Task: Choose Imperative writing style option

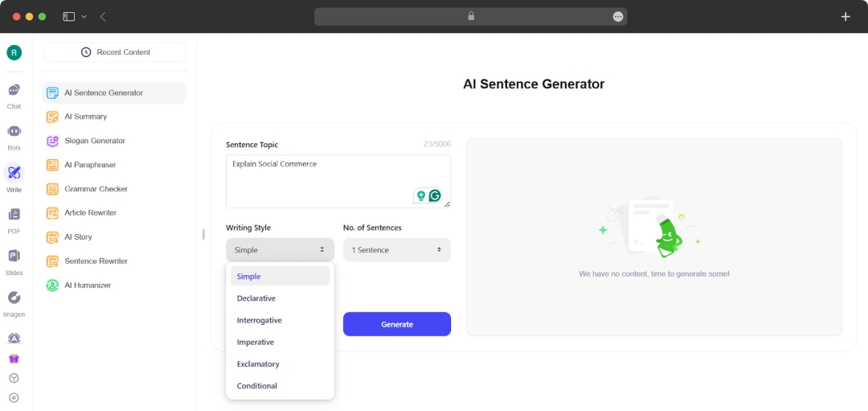Action: point(280,343)
